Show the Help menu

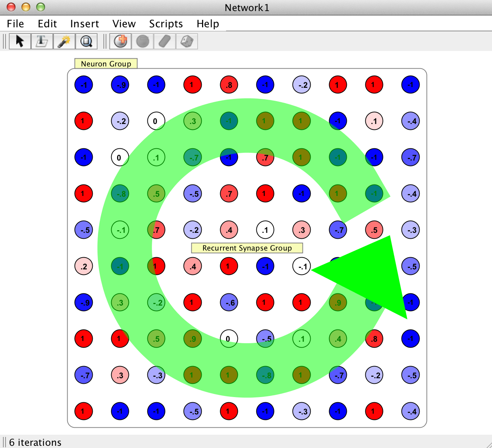(x=208, y=24)
